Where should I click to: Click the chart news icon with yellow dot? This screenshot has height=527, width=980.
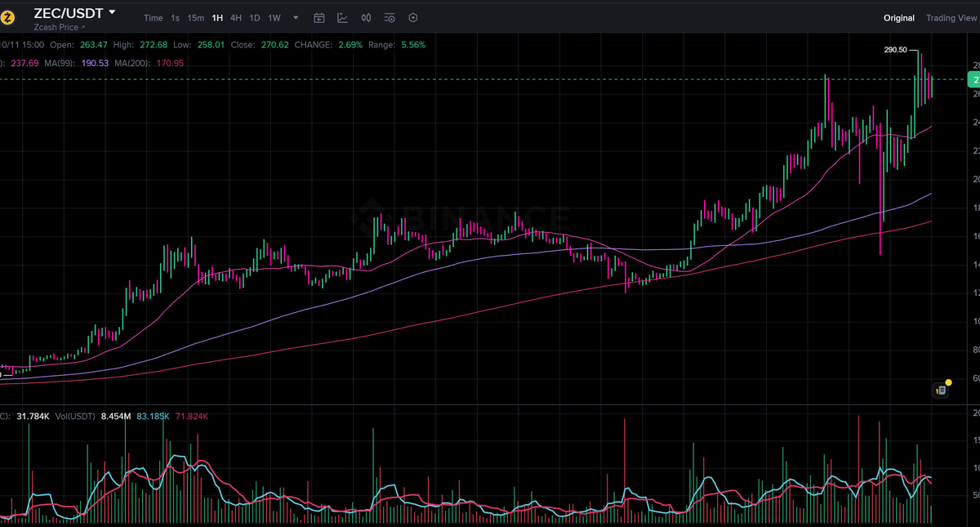pos(941,391)
